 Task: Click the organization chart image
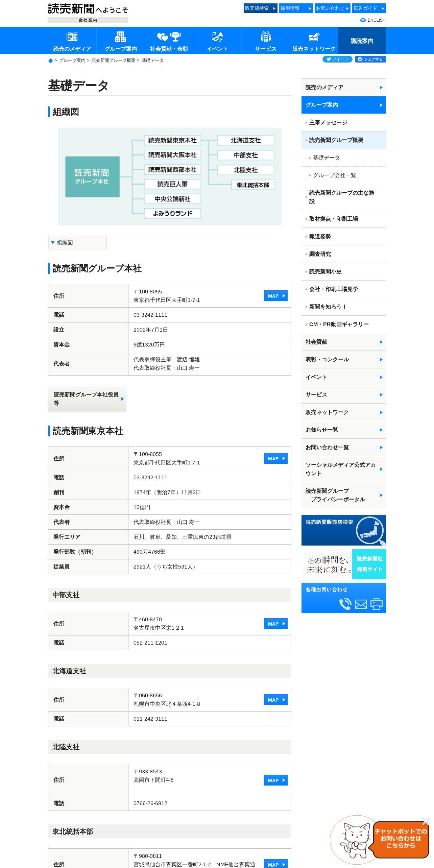pos(170,176)
